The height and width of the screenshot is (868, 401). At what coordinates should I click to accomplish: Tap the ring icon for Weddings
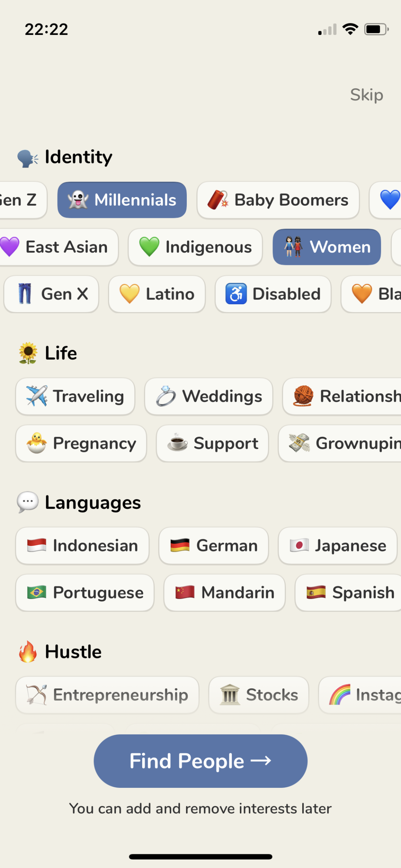tap(166, 396)
